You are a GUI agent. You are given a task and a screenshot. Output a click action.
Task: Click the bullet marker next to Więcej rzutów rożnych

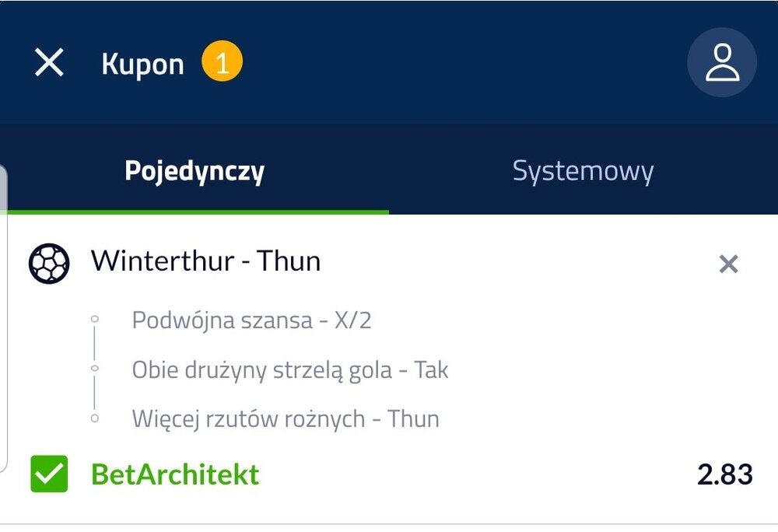tap(95, 418)
